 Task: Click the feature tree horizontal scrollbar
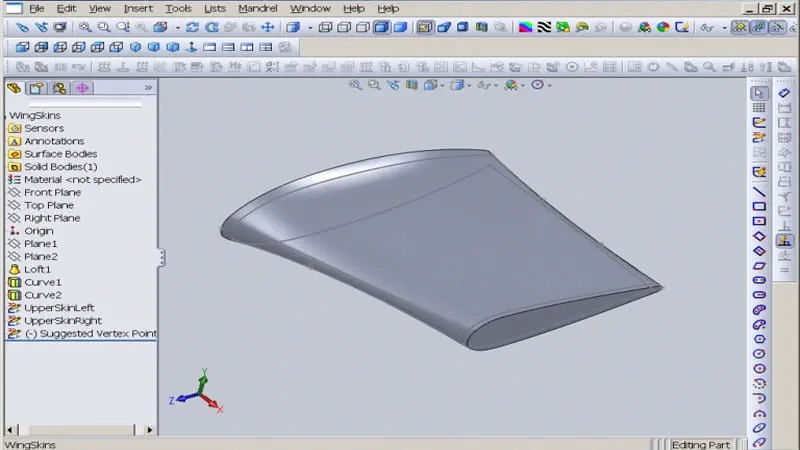(x=78, y=430)
